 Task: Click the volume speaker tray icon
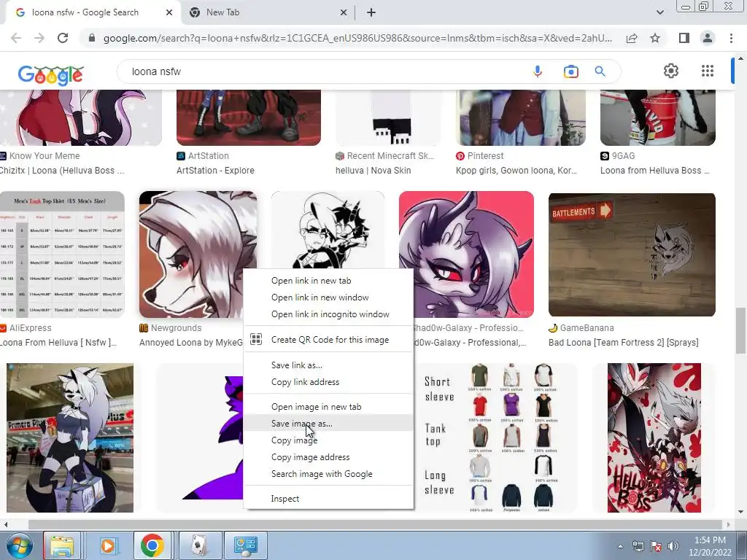tap(673, 546)
